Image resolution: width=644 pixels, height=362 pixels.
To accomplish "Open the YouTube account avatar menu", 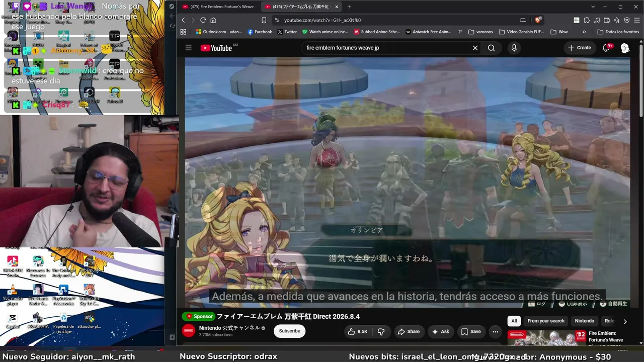I will click(625, 48).
